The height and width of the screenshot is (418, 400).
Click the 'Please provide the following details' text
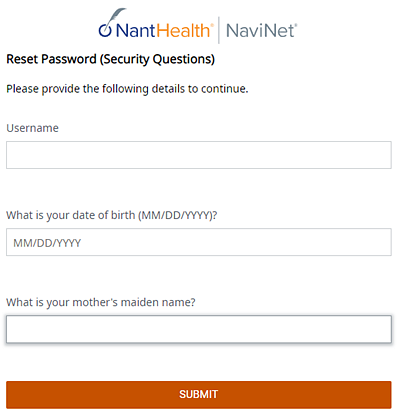pos(127,89)
